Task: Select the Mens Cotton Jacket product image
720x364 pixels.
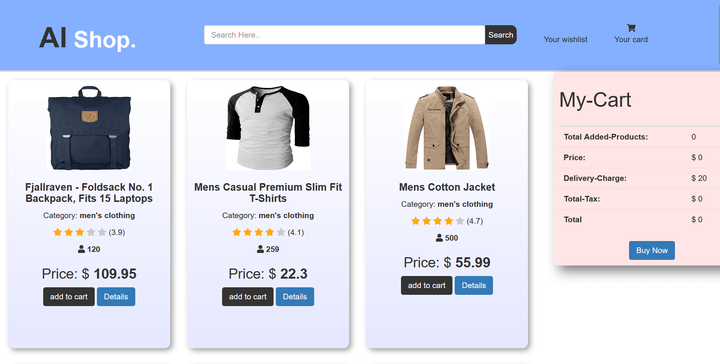Action: coord(447,128)
